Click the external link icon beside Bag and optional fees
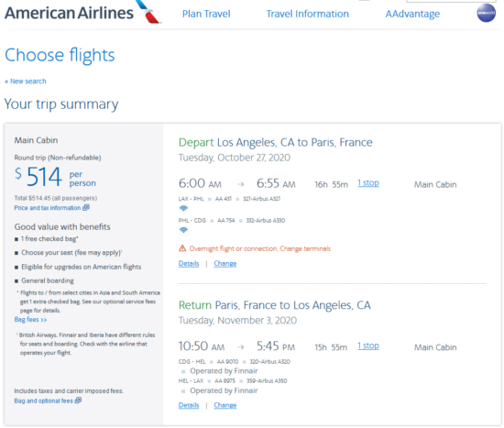Screen dimensions: 504x428 (x=78, y=401)
